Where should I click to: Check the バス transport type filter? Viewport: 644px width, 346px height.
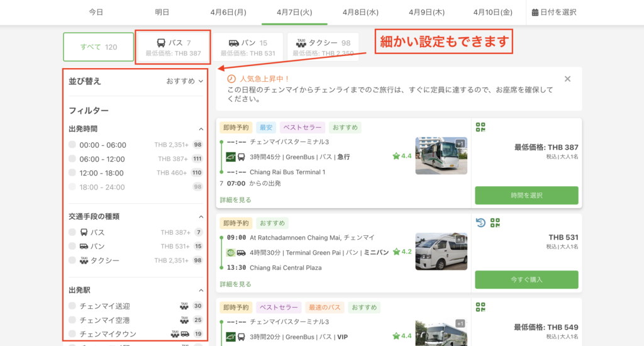coord(72,232)
